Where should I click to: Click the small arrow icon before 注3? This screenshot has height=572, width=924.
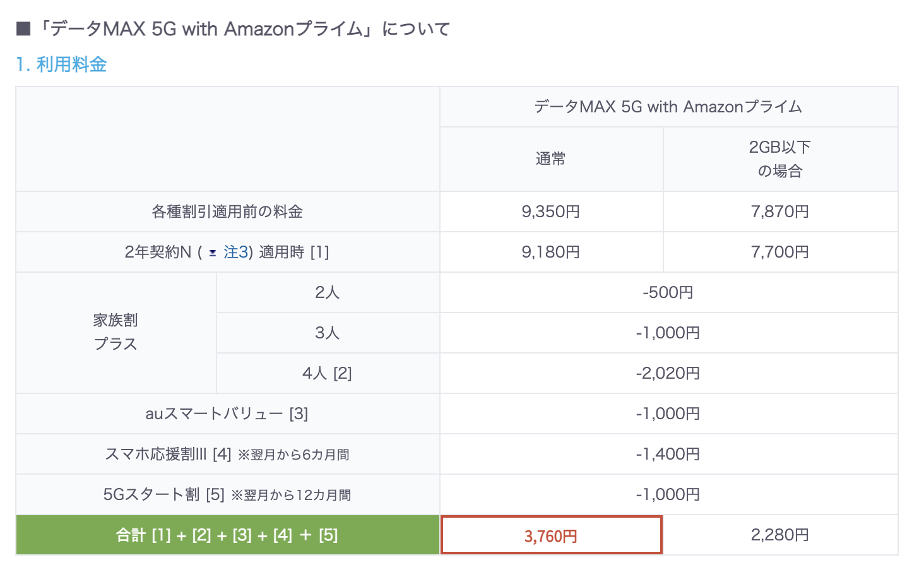213,253
